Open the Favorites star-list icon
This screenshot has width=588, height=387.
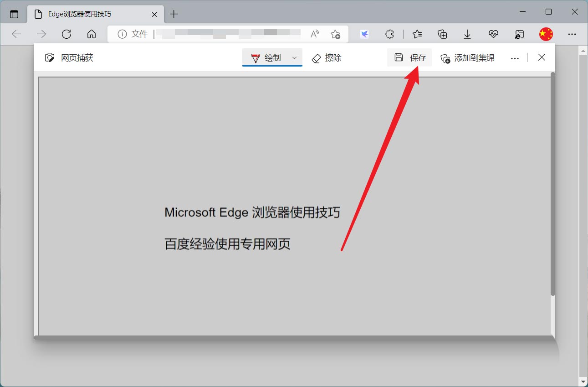417,34
